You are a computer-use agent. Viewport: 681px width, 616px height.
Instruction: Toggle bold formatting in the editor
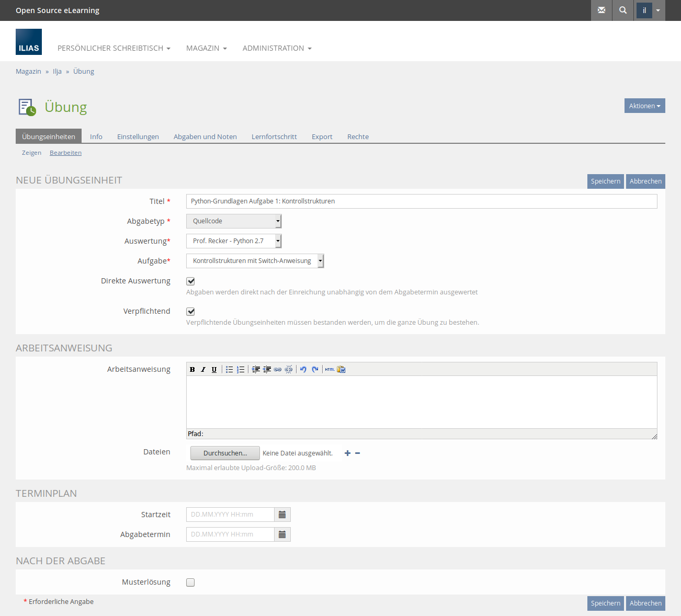[192, 370]
